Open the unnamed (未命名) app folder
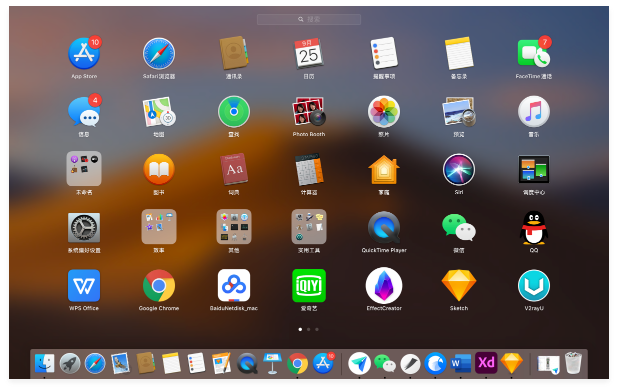Image resolution: width=618 pixels, height=391 pixels. click(x=84, y=169)
